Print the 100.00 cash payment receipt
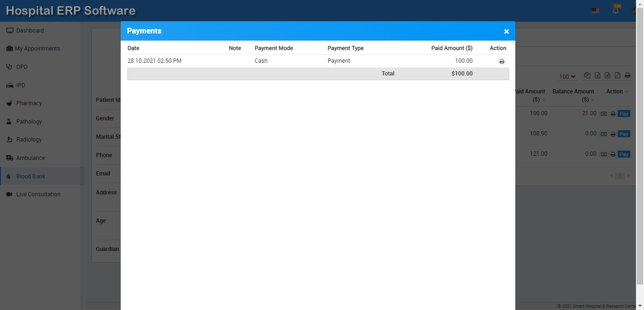The height and width of the screenshot is (310, 644). pos(502,61)
